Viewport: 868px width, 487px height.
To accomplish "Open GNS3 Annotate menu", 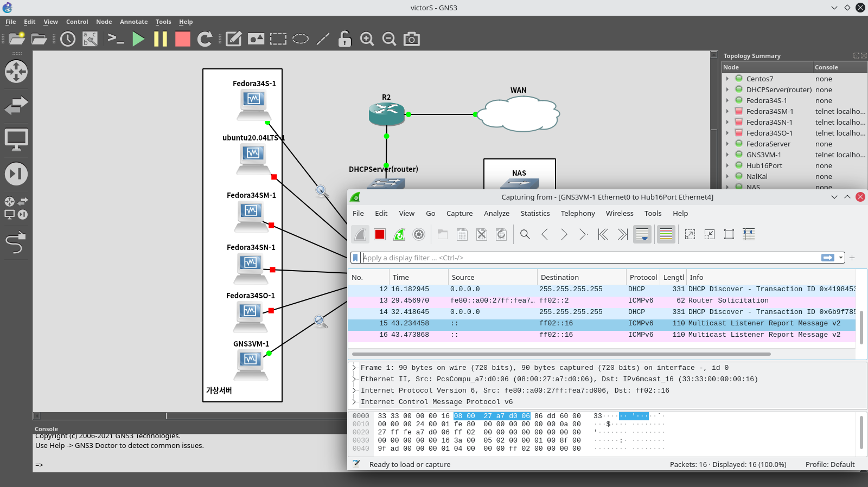I will [133, 22].
